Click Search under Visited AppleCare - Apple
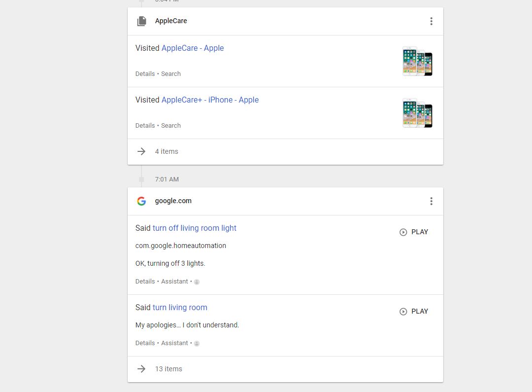Screen dimensions: 532x392 (171, 73)
